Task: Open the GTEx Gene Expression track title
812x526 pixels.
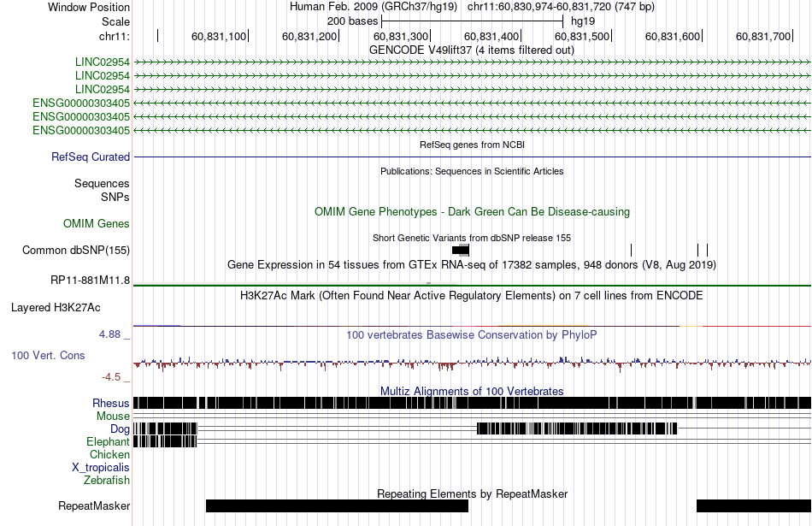Action: pos(472,265)
